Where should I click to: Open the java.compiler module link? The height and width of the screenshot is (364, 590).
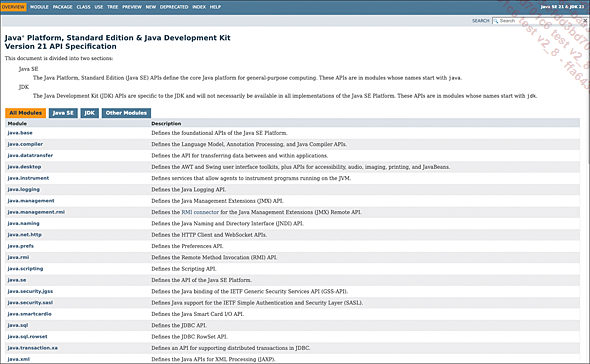pos(25,144)
